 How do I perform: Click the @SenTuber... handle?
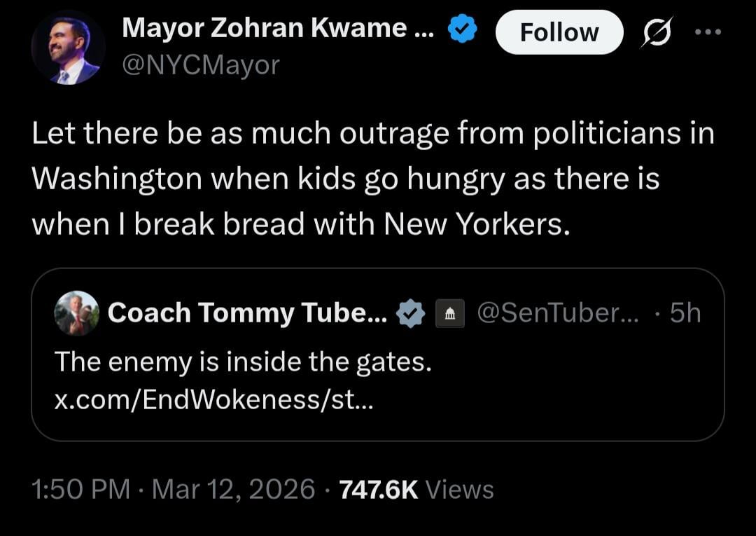coord(557,313)
